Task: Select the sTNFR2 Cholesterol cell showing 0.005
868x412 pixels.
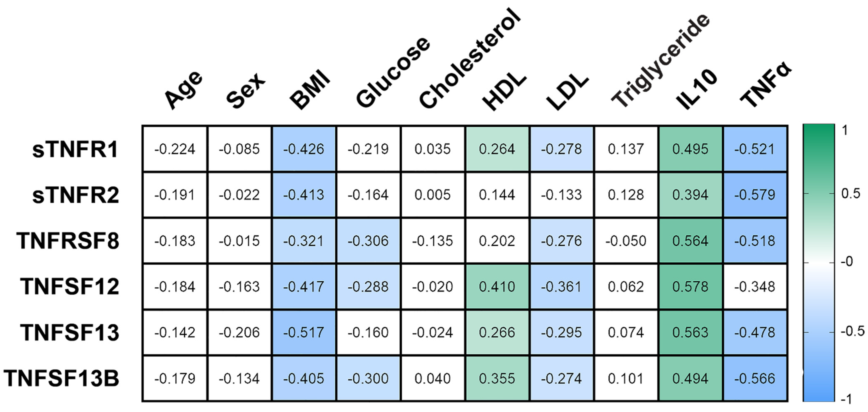Action: tap(432, 195)
